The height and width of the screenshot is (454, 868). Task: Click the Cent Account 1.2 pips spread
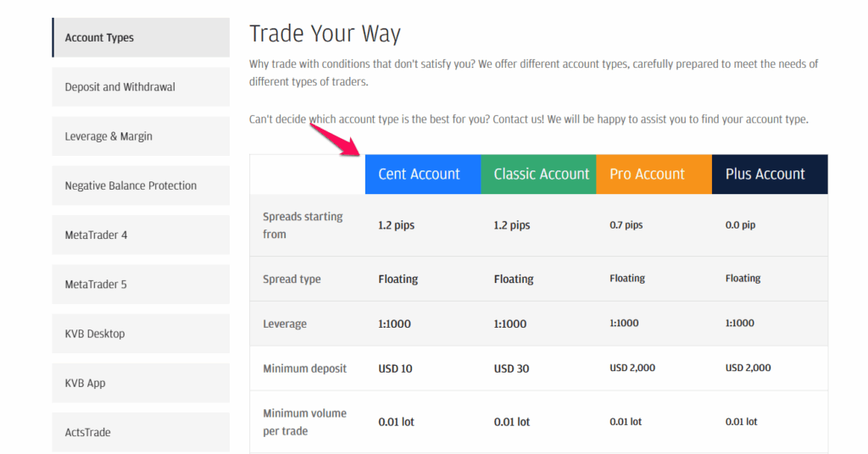coord(397,225)
